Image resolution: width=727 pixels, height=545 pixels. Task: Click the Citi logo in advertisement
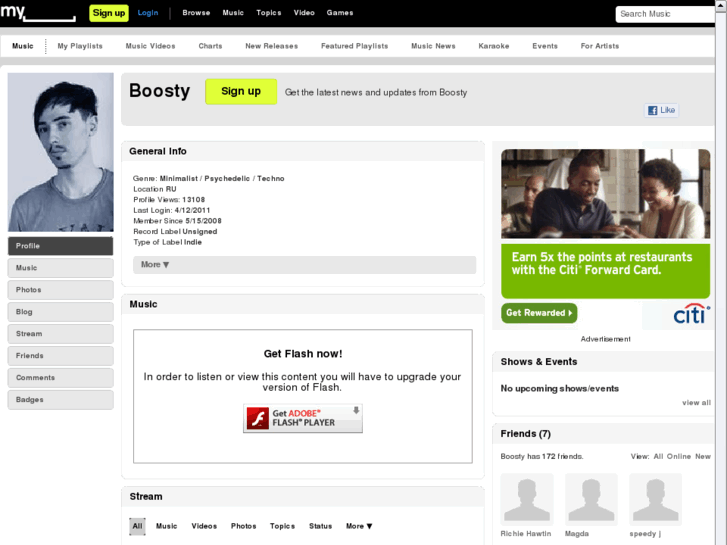pyautogui.click(x=689, y=315)
